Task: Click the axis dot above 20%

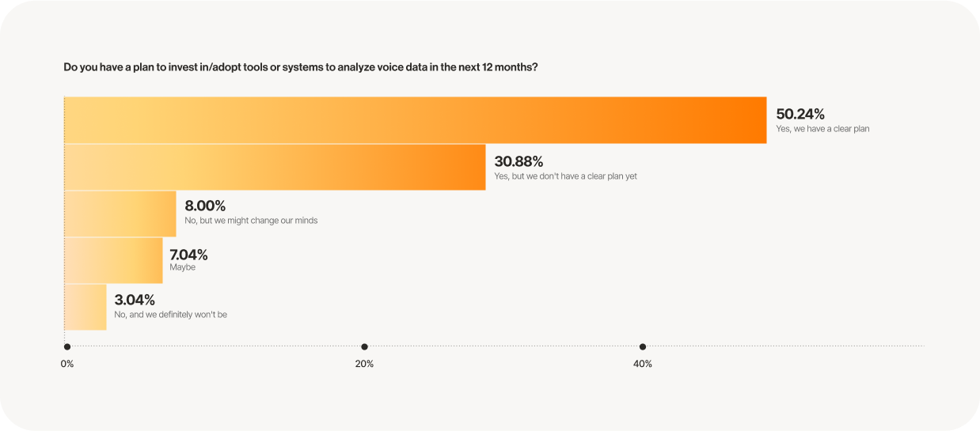Action: (x=364, y=346)
